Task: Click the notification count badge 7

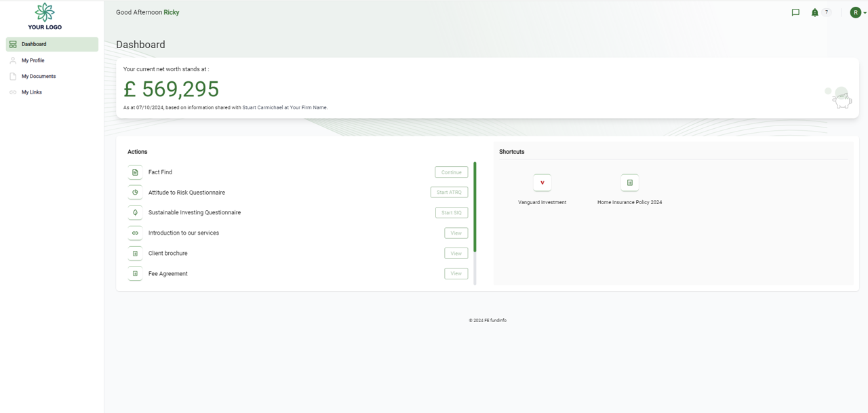Action: click(827, 12)
